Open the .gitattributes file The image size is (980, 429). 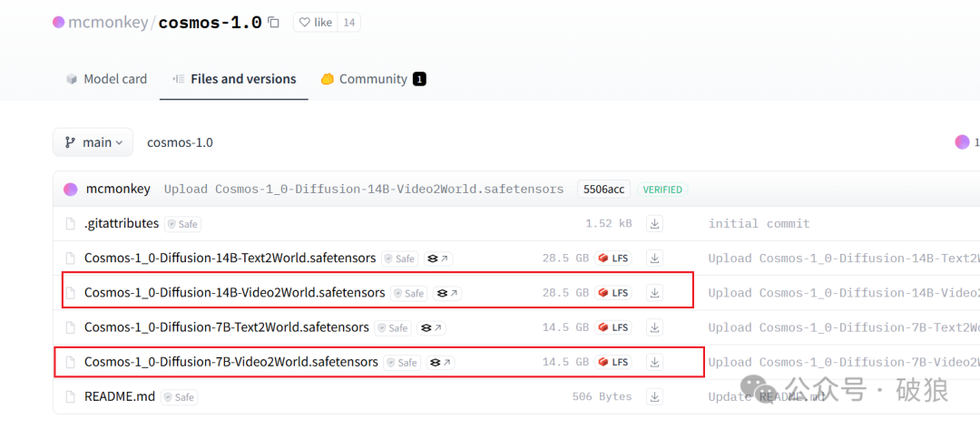(x=122, y=223)
